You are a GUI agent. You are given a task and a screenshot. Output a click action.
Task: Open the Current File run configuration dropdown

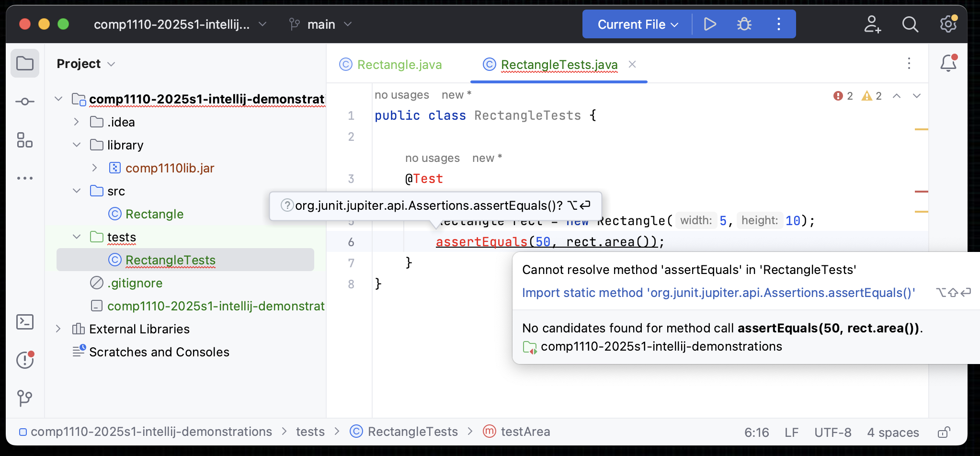pos(636,24)
